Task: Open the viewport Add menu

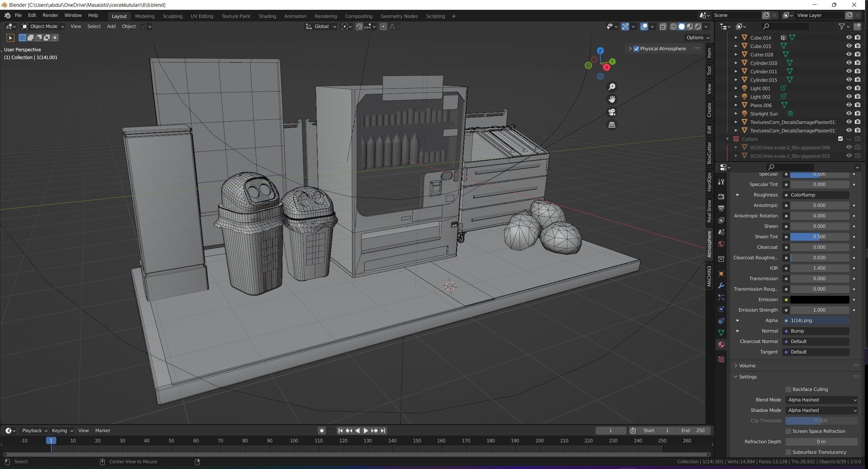Action: 111,26
